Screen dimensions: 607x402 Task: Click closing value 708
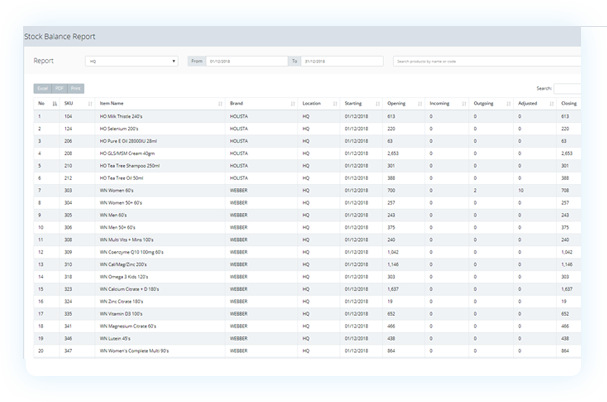pyautogui.click(x=565, y=191)
